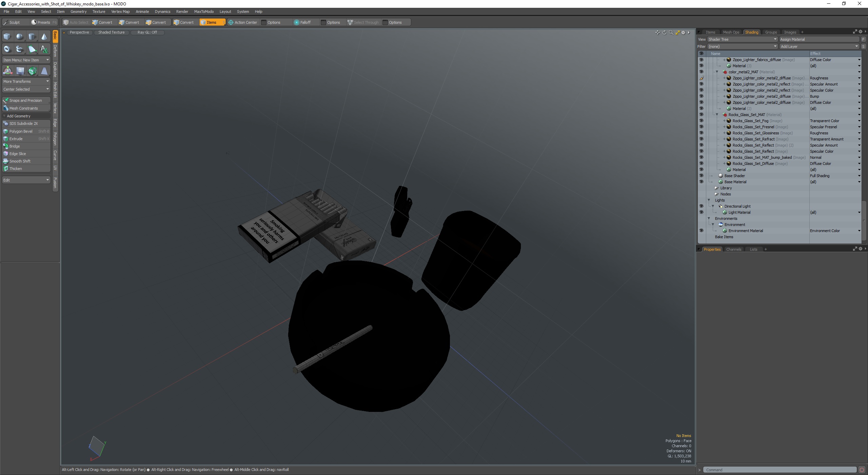Click the Ray GL: Off viewport button
The height and width of the screenshot is (475, 868).
tap(147, 33)
